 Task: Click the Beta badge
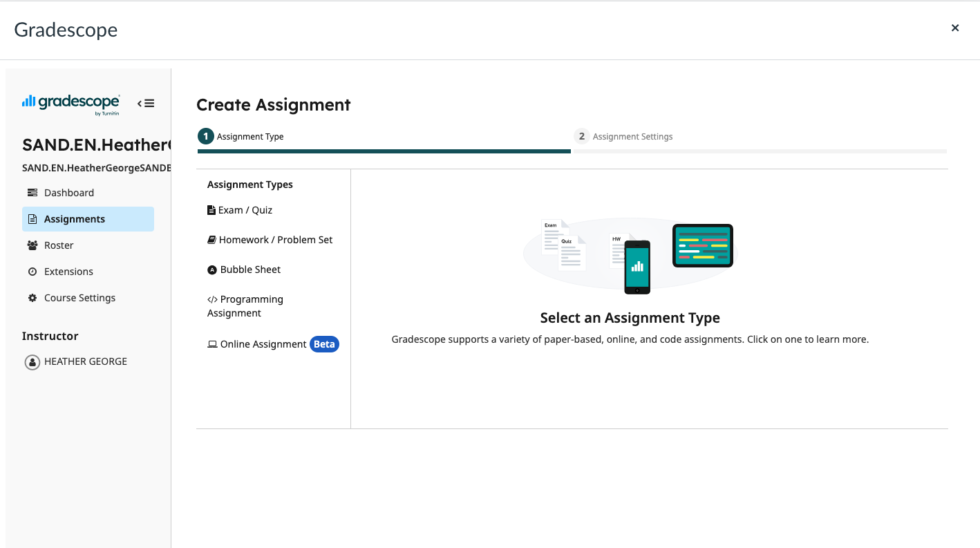pos(324,344)
